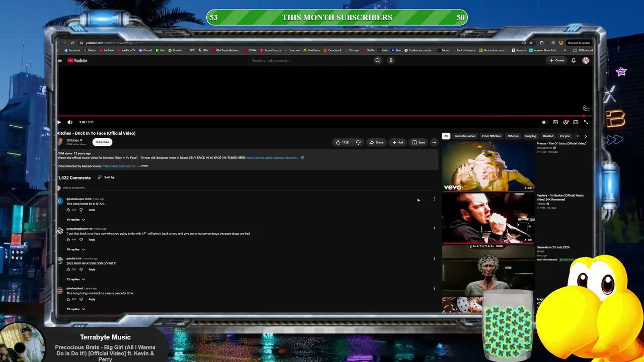Reload the page in the browser toolbar
Screen dimensions: 644x362
(x=72, y=43)
